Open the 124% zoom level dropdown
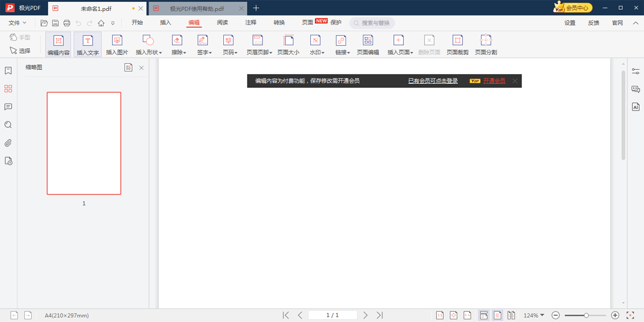 point(534,316)
